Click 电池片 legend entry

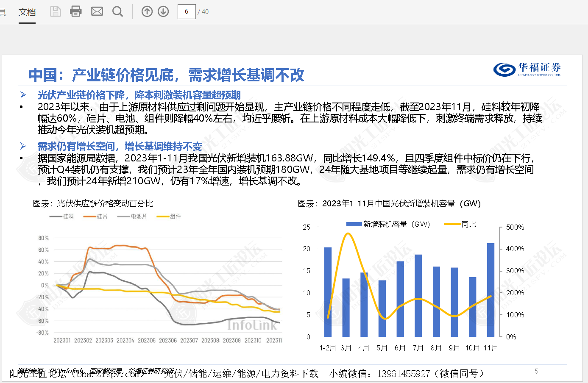132,216
